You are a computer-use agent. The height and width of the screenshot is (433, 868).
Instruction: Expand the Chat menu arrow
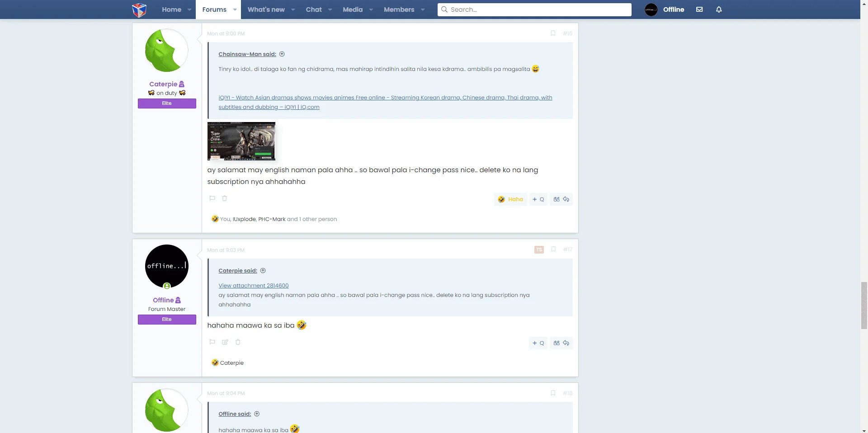tap(330, 9)
